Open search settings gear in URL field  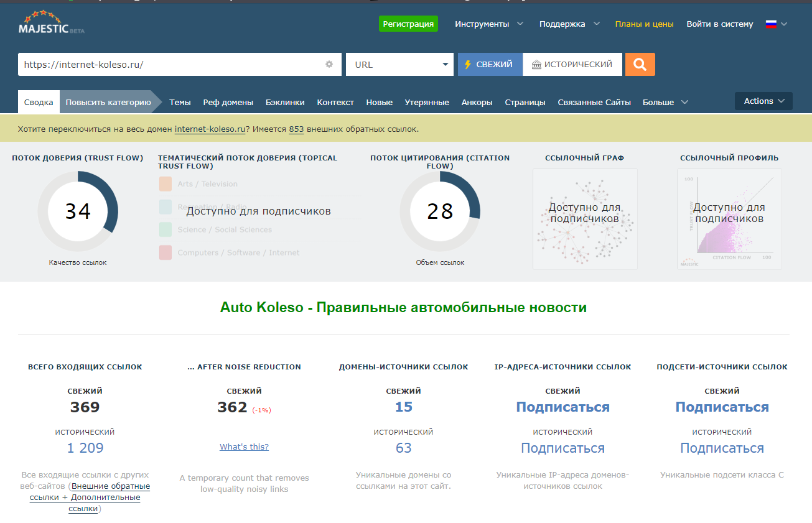coord(329,64)
